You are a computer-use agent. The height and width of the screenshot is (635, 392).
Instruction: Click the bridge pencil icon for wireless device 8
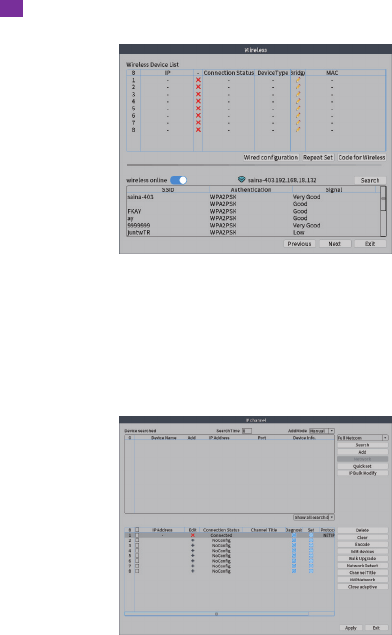point(298,130)
